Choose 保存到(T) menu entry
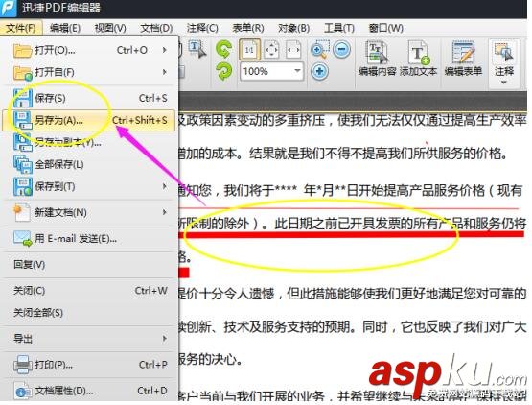The image size is (532, 405). pyautogui.click(x=90, y=186)
